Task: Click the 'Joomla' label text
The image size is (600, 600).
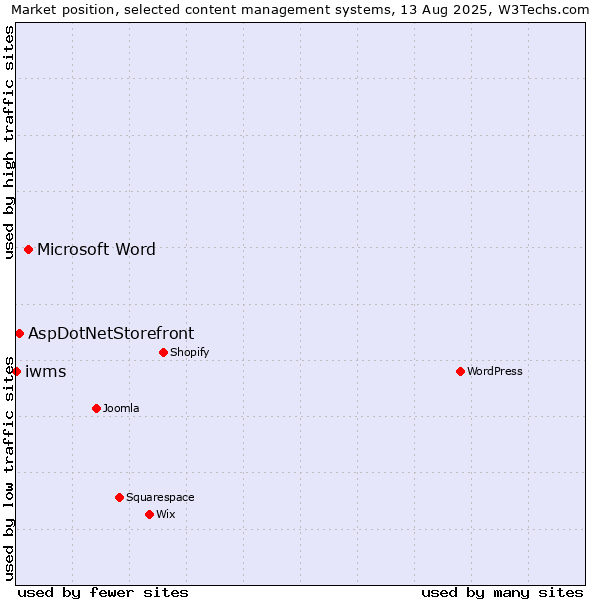Action: tap(121, 408)
